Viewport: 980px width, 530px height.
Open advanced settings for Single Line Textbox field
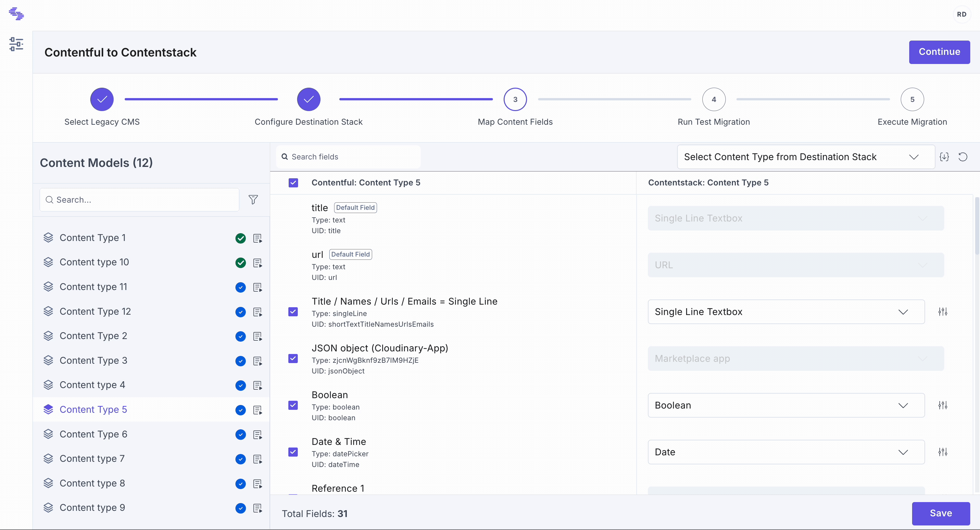click(943, 312)
